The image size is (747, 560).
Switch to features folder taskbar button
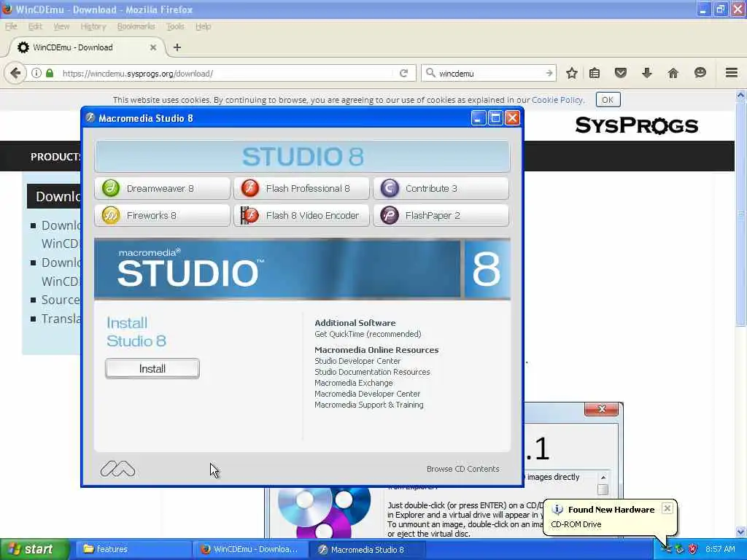(133, 550)
